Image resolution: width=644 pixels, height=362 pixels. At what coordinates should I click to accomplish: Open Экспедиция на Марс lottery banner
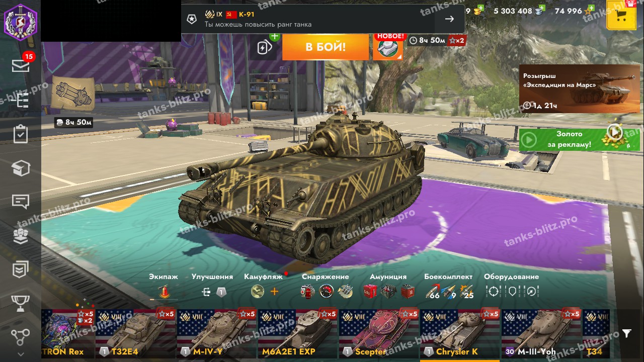579,88
